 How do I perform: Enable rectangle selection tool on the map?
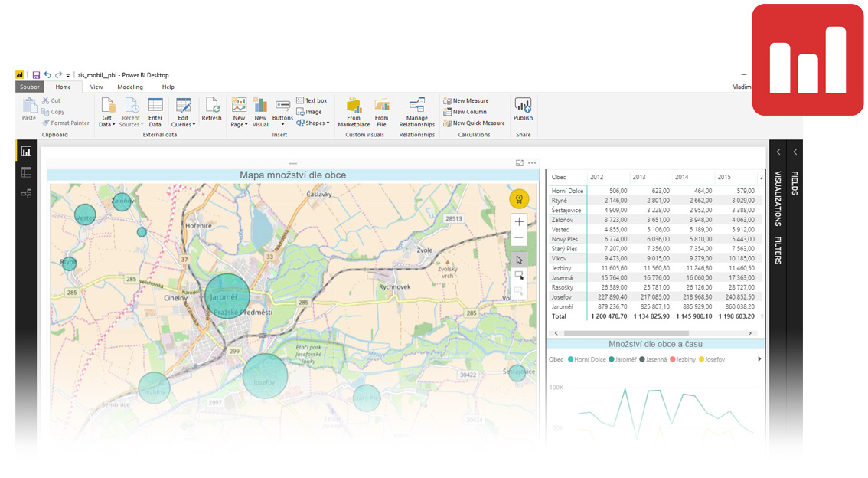pyautogui.click(x=519, y=275)
